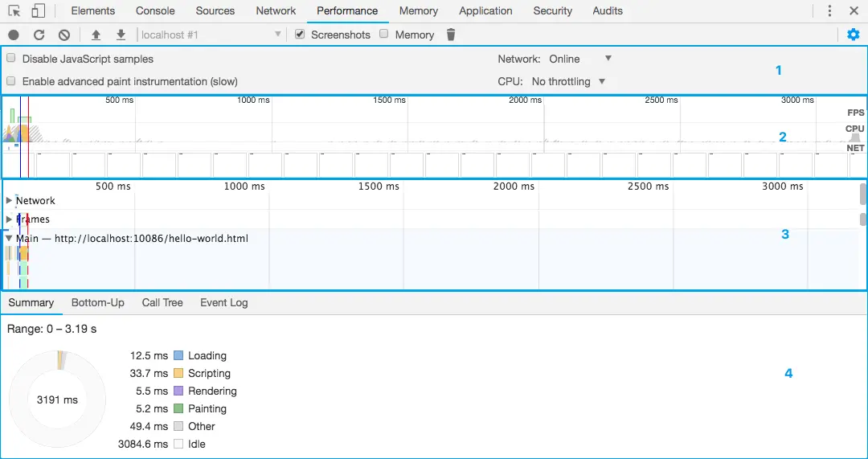Image resolution: width=868 pixels, height=459 pixels.
Task: Click the purple Rendering color swatch
Action: (178, 391)
